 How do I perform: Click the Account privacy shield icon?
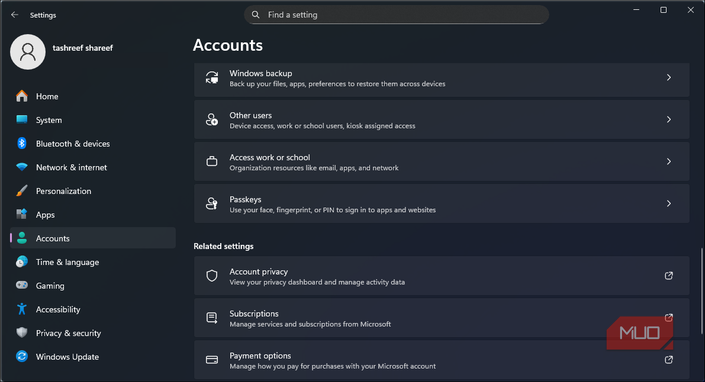(x=212, y=276)
